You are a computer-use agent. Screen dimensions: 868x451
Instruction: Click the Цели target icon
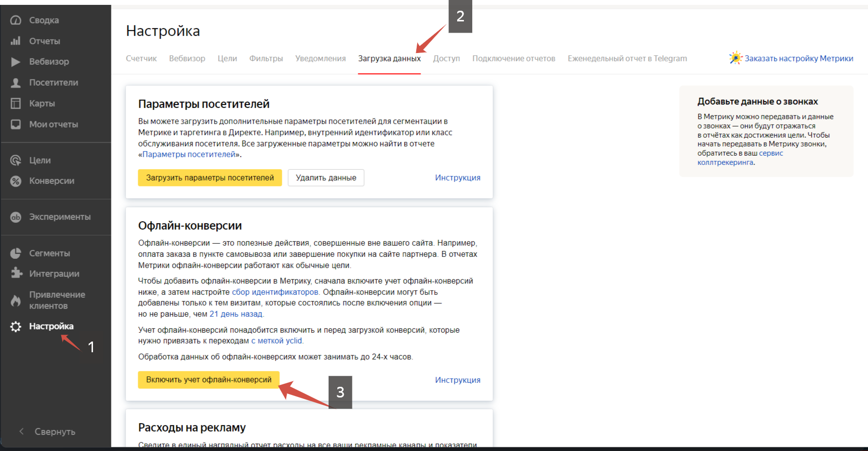pyautogui.click(x=16, y=160)
